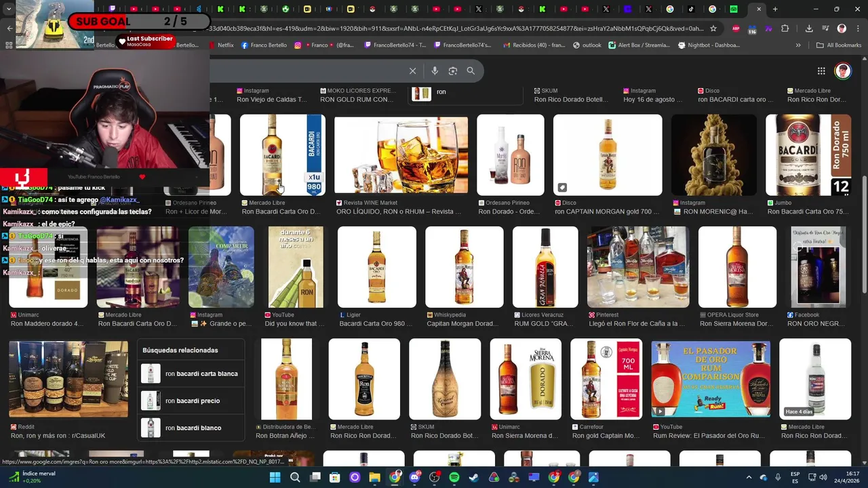This screenshot has height=488, width=868.
Task: Open the Adblock Plus extension
Action: [736, 28]
